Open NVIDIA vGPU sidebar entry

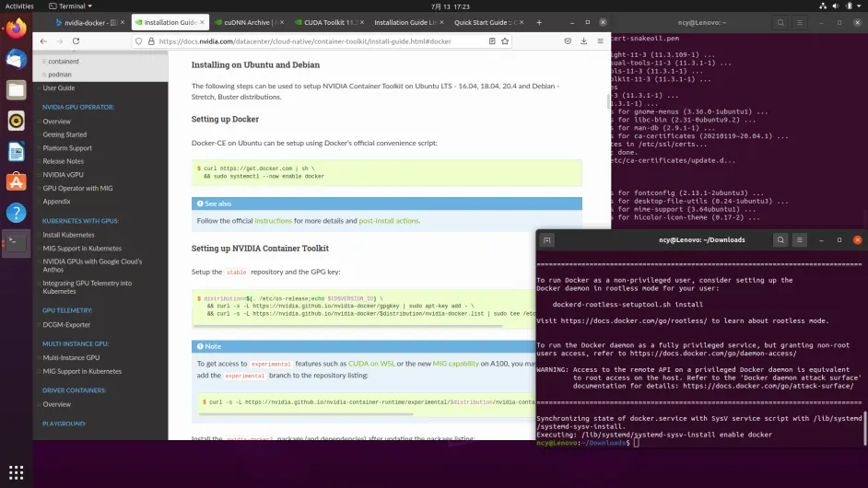click(x=63, y=174)
